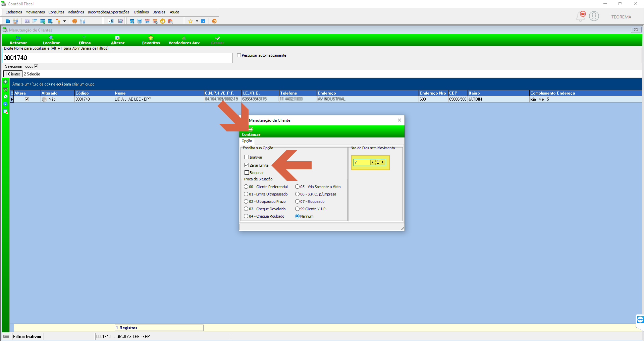The height and width of the screenshot is (341, 644).
Task: Click the Nome column header
Action: 159,93
